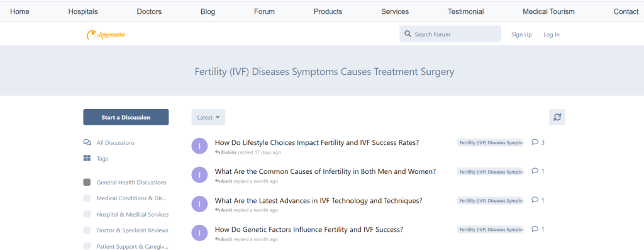The height and width of the screenshot is (250, 644).
Task: Click the reply count icon showing 3
Action: tap(535, 142)
